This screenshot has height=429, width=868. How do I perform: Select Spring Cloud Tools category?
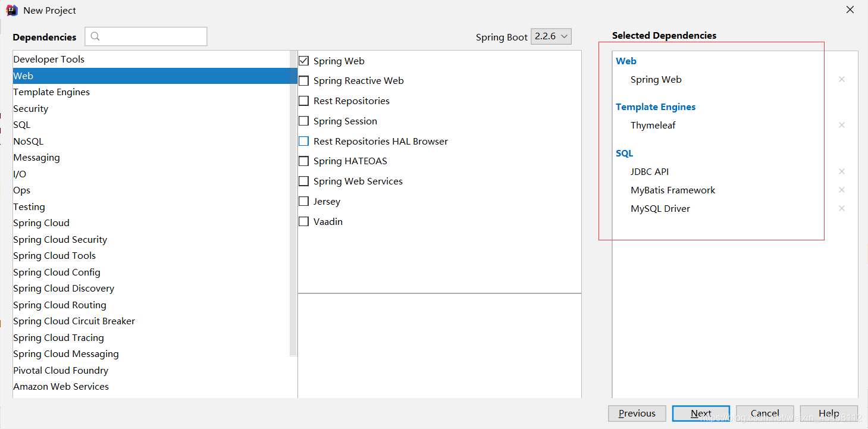(151, 255)
